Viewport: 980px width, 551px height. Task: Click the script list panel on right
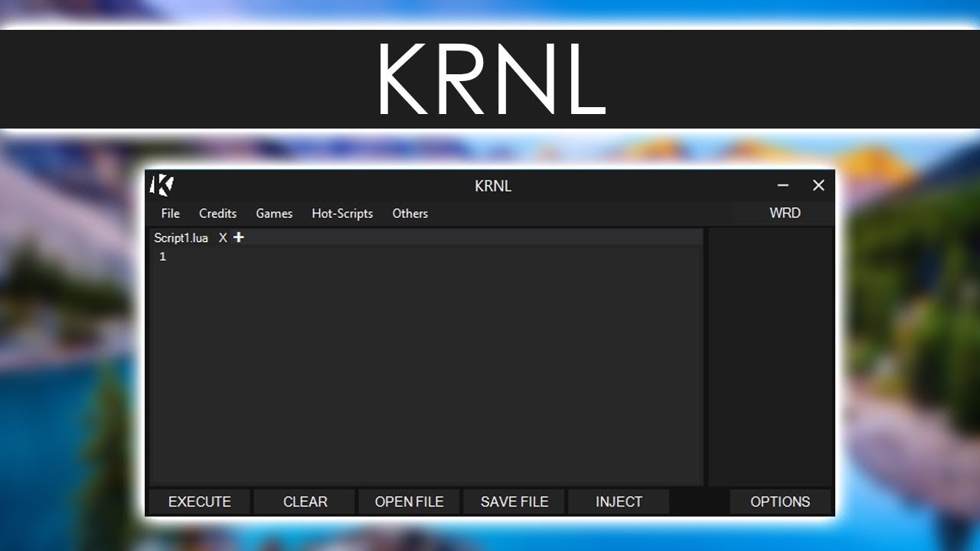[770, 356]
